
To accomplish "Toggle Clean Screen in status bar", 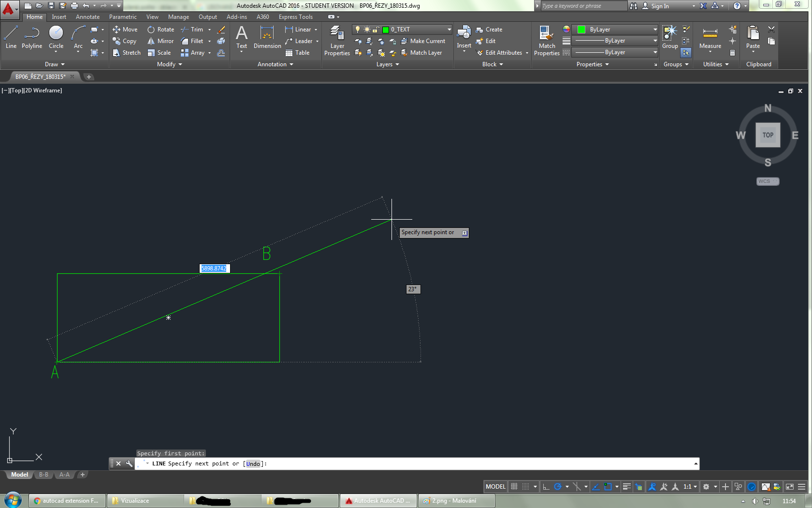I will pyautogui.click(x=790, y=487).
